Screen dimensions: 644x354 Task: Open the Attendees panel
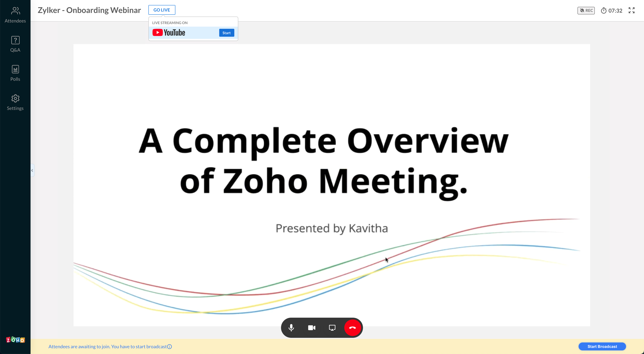(15, 15)
